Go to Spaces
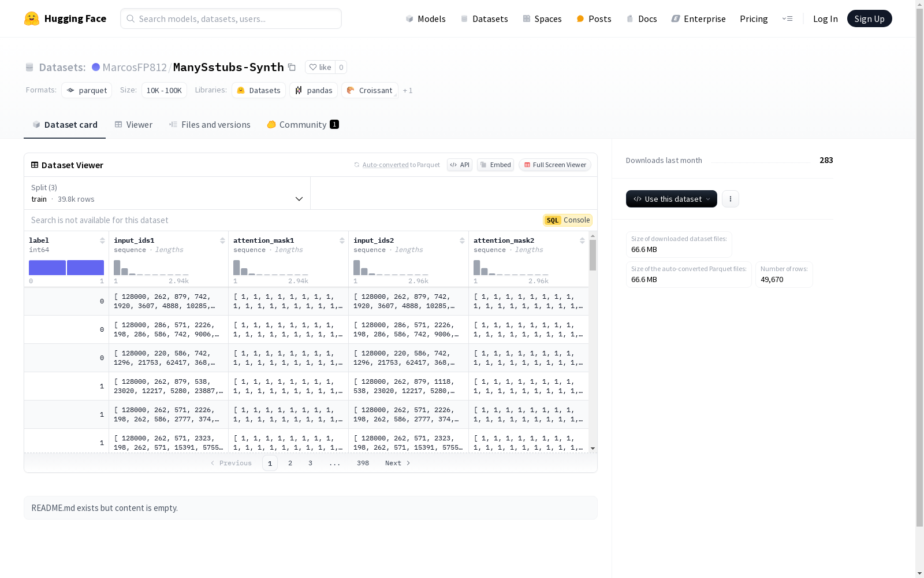Screen dimensions: 924x578 pos(542,18)
